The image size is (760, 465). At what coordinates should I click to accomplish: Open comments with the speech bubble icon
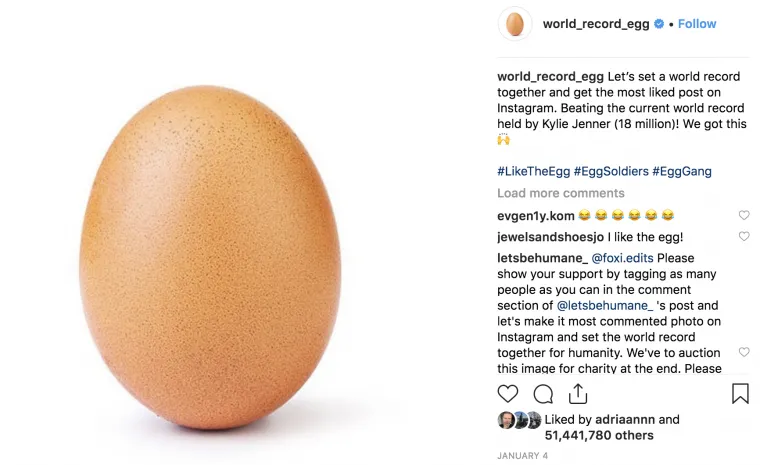click(x=543, y=394)
